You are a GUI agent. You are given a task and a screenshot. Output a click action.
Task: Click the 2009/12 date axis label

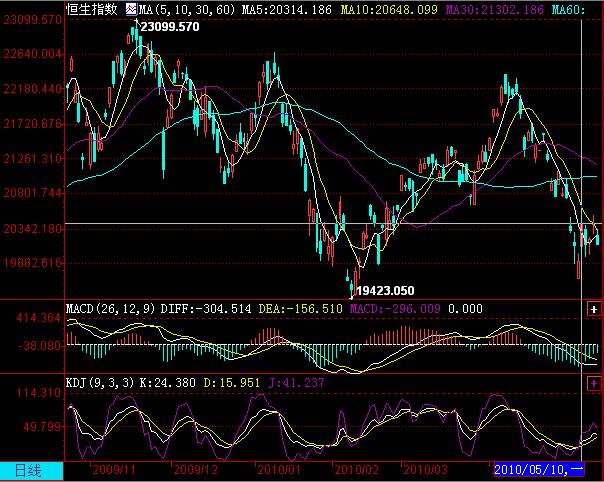pyautogui.click(x=196, y=470)
